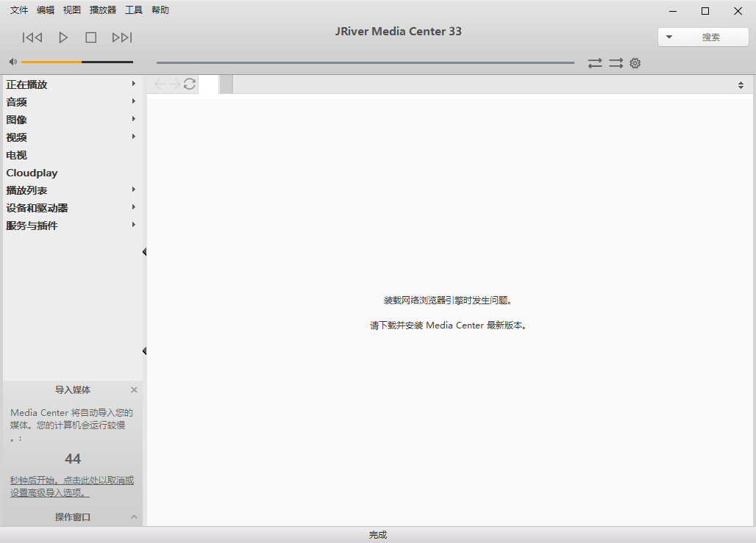Skip to previous track

tap(32, 37)
